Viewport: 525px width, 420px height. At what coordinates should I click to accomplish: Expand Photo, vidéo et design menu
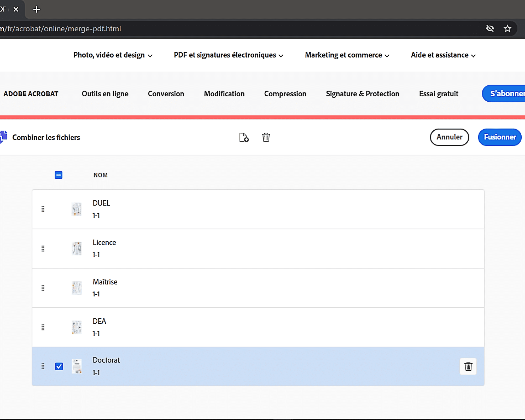click(113, 55)
